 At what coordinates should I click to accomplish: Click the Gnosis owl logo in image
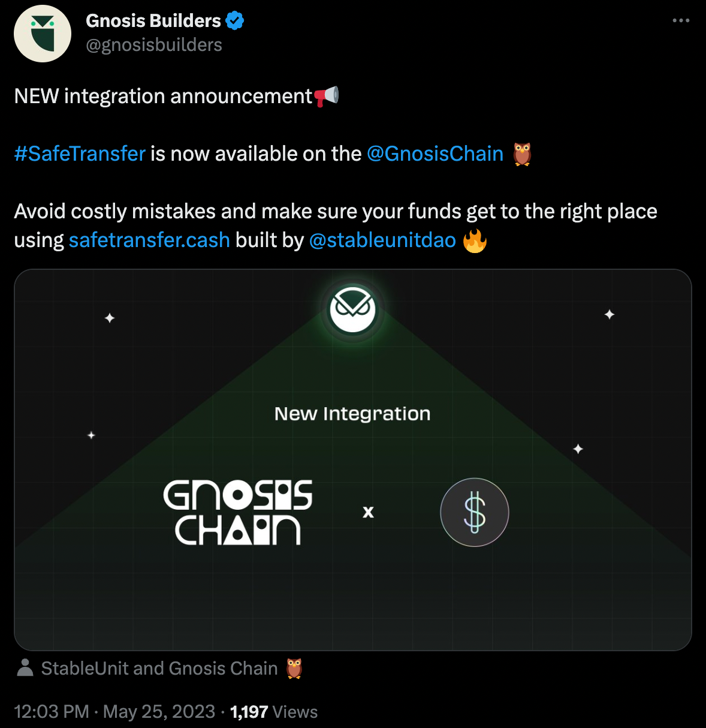(352, 309)
